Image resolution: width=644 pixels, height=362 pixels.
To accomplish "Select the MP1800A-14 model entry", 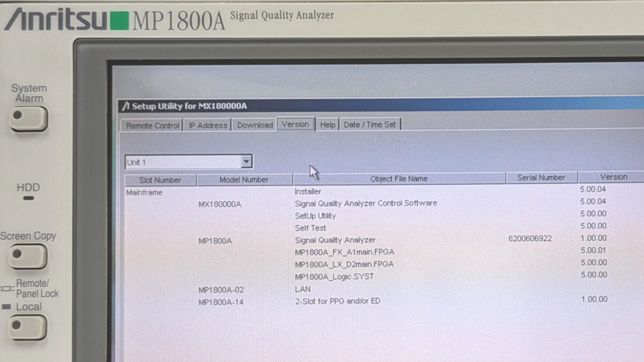I will (x=221, y=302).
